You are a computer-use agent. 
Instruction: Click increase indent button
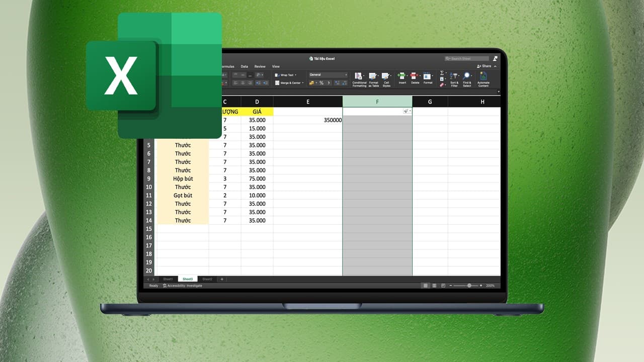(266, 83)
